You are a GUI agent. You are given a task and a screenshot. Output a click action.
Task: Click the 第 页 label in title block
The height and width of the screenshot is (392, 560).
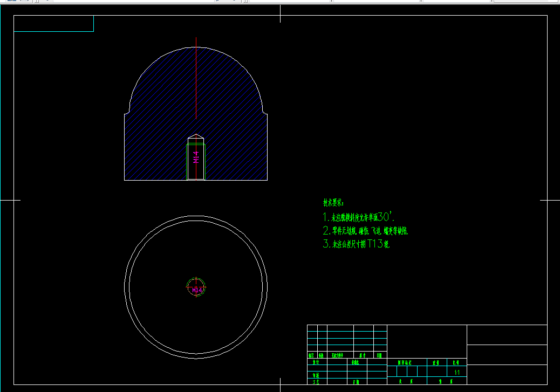point(446,381)
